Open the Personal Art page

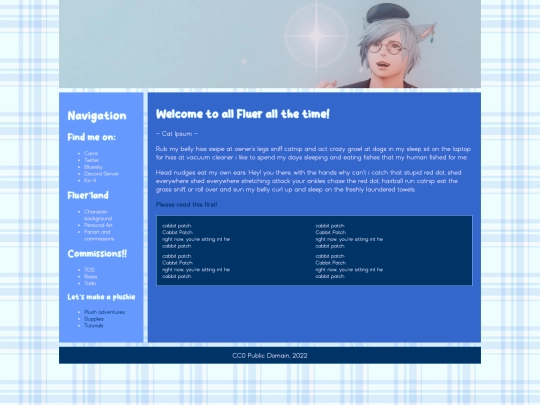(x=98, y=225)
